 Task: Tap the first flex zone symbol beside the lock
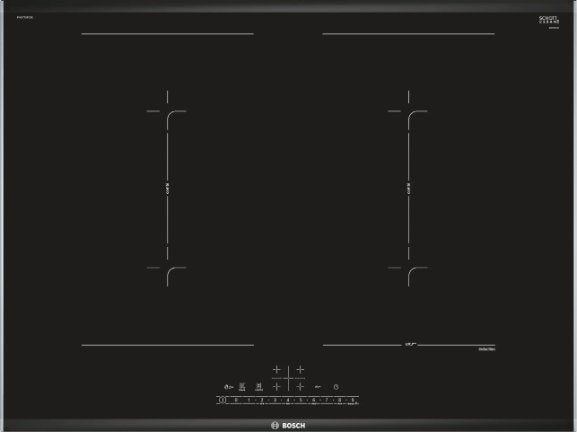click(x=242, y=387)
